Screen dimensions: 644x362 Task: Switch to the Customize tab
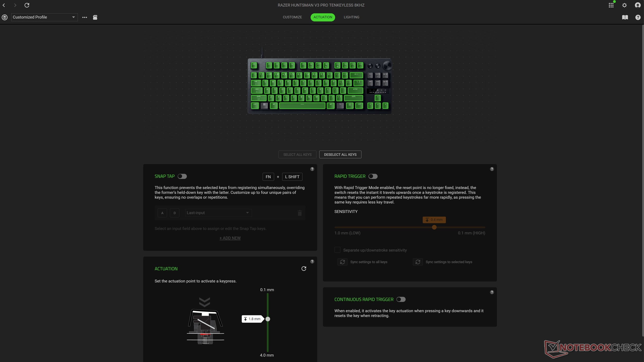[292, 17]
